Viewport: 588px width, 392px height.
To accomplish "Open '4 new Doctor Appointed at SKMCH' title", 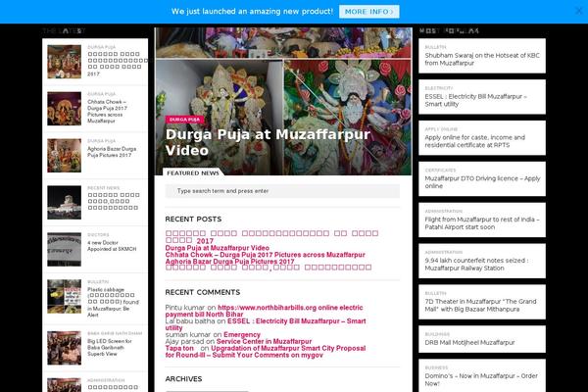I will [112, 246].
